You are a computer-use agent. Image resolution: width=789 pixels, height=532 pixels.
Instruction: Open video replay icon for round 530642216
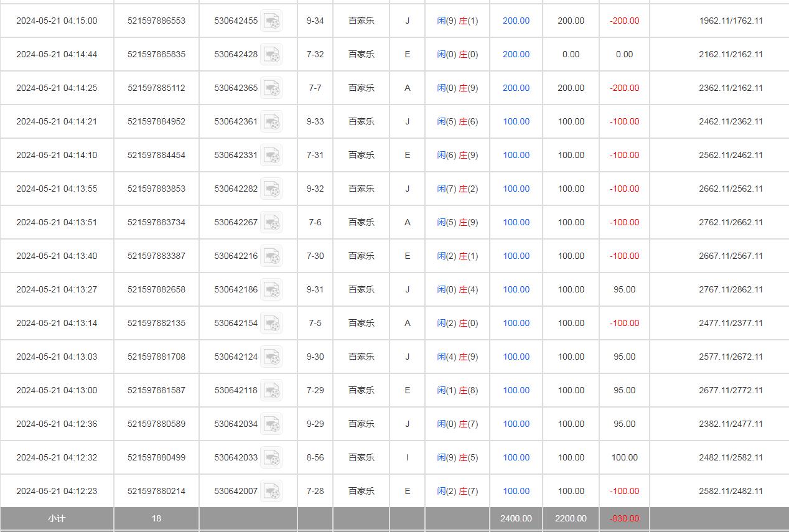(271, 256)
